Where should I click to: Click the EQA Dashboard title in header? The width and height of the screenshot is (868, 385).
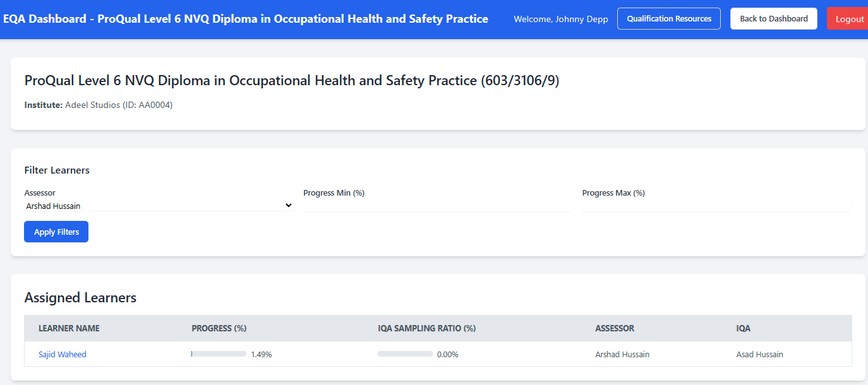[245, 19]
